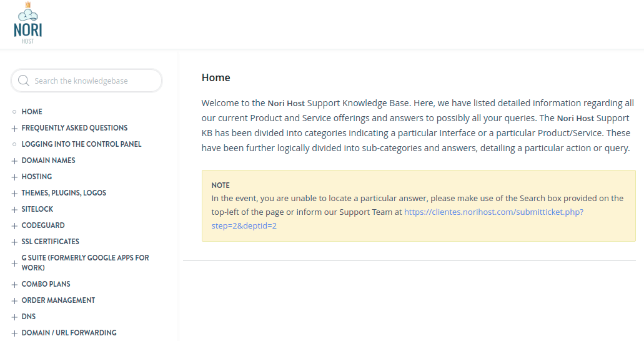644x341 pixels.
Task: Open the Combo Plans category
Action: pos(46,284)
